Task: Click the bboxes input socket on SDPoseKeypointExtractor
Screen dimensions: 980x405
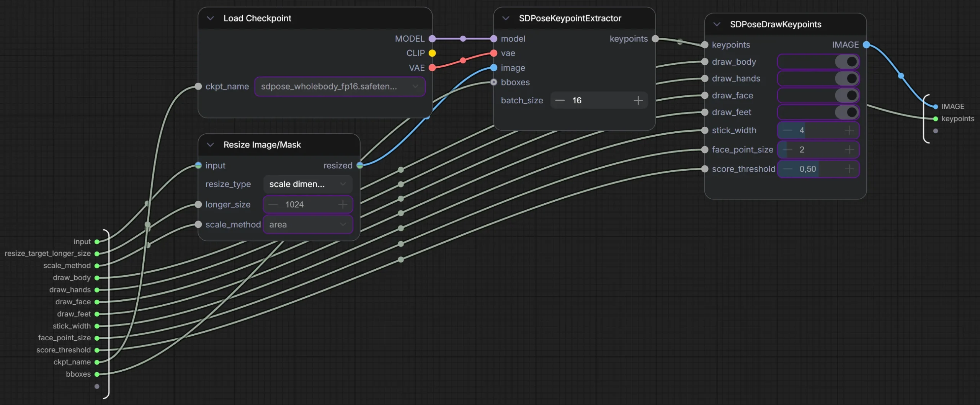Action: [494, 82]
